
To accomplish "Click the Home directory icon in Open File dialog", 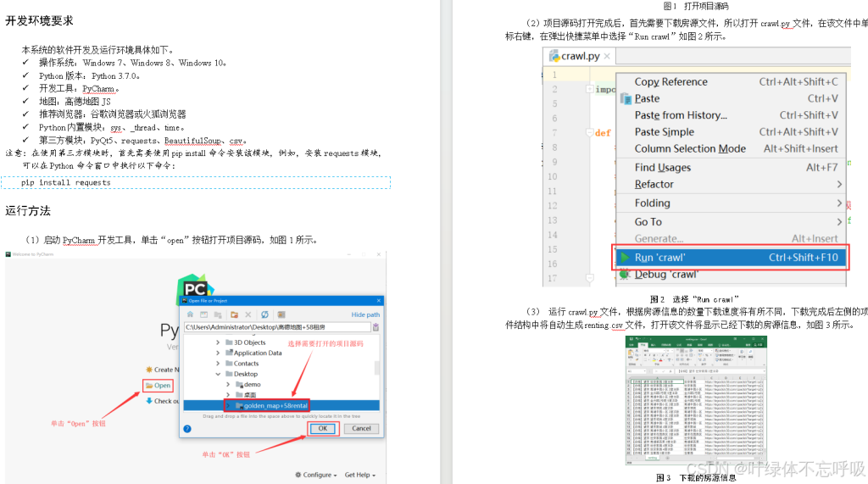I will [190, 314].
